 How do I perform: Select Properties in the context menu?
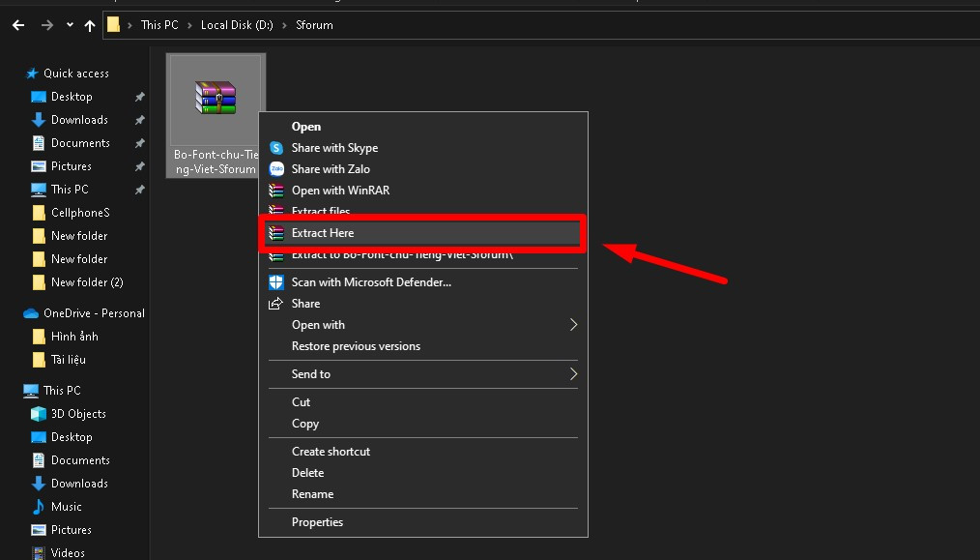317,522
